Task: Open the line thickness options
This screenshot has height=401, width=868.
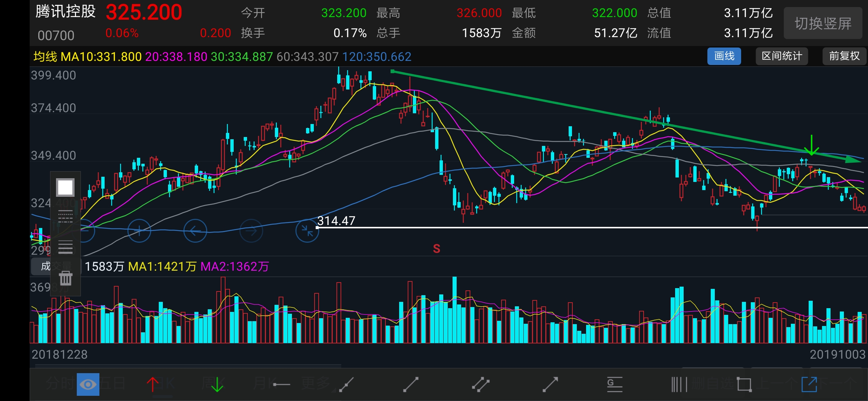Action: point(65,247)
